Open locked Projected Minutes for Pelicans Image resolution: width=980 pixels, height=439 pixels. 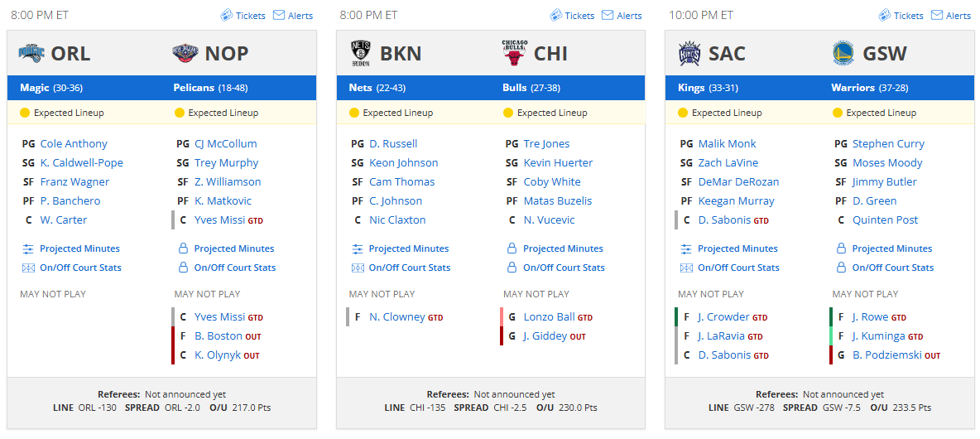tap(227, 248)
